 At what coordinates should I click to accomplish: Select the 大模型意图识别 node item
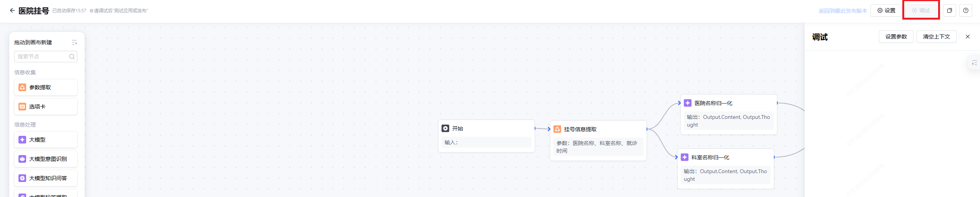point(46,159)
